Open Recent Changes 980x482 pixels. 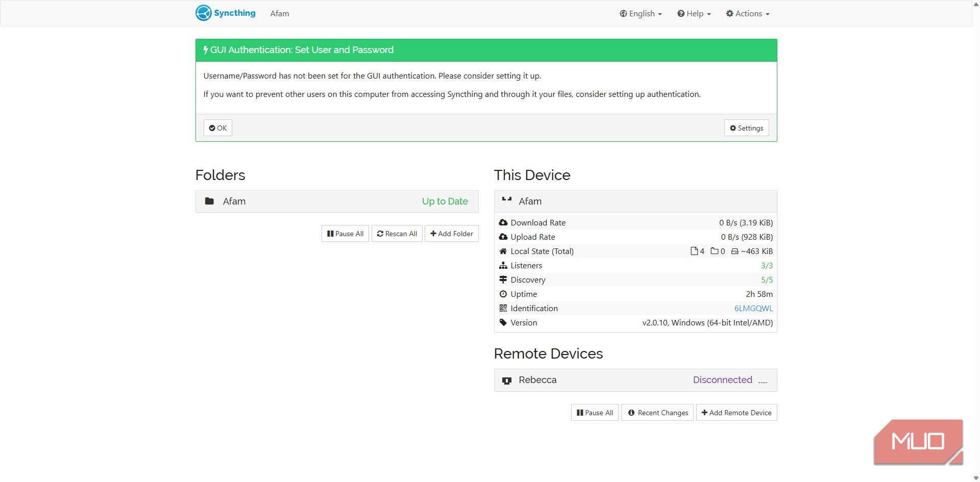click(x=657, y=413)
